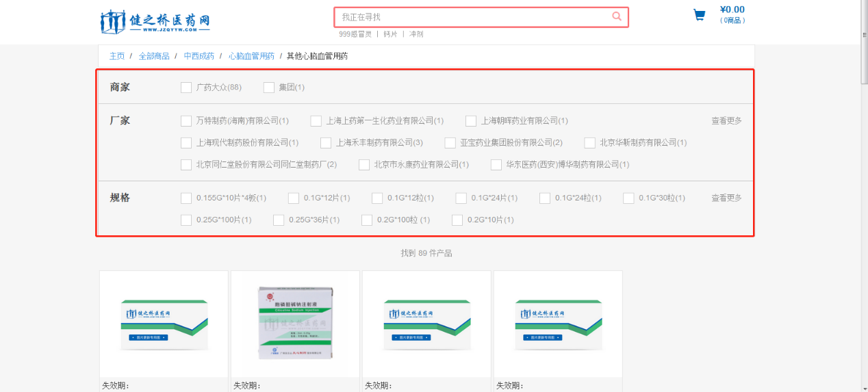
Task: Check 上海现代制药股份有限公司 filter
Action: pos(186,143)
